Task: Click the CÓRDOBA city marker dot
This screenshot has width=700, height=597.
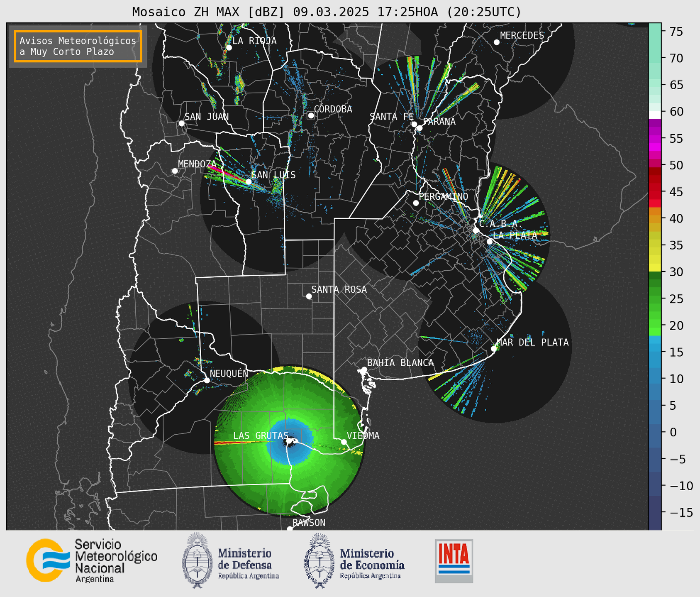Action: click(x=311, y=115)
